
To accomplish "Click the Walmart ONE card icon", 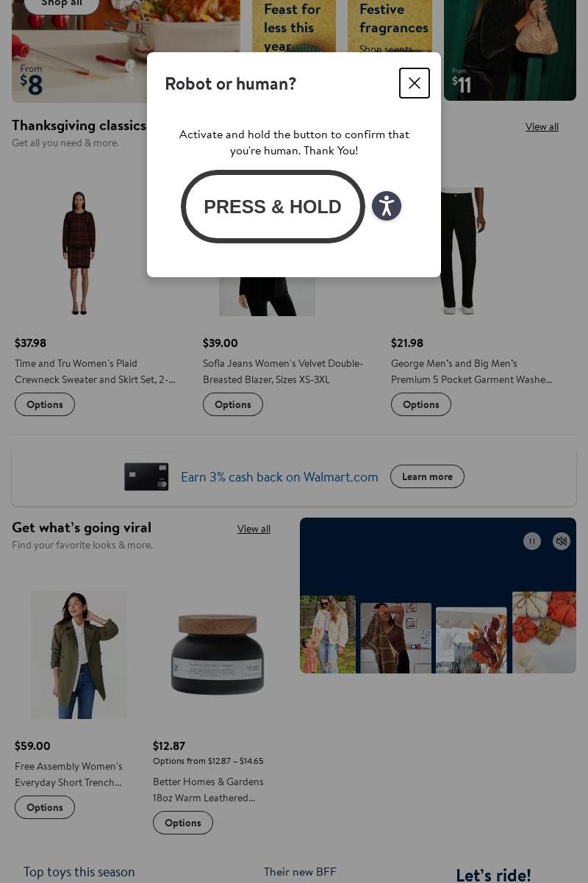I will pyautogui.click(x=146, y=476).
